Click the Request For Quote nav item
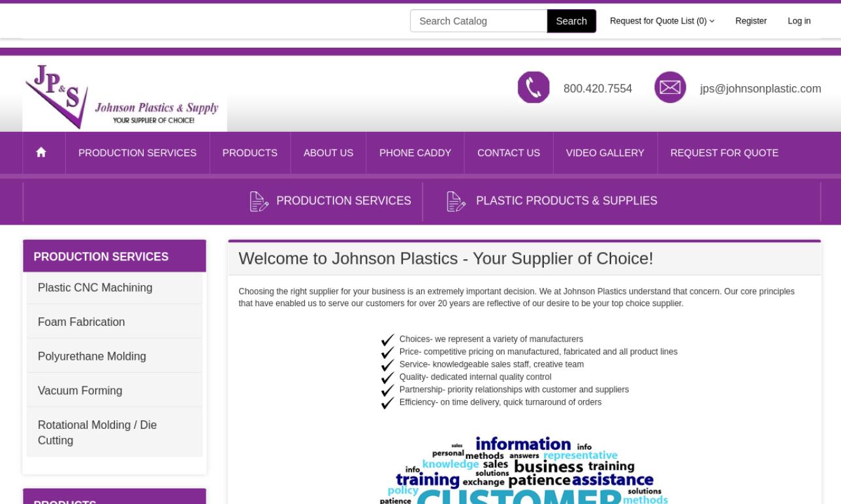The height and width of the screenshot is (504, 841). tap(723, 152)
